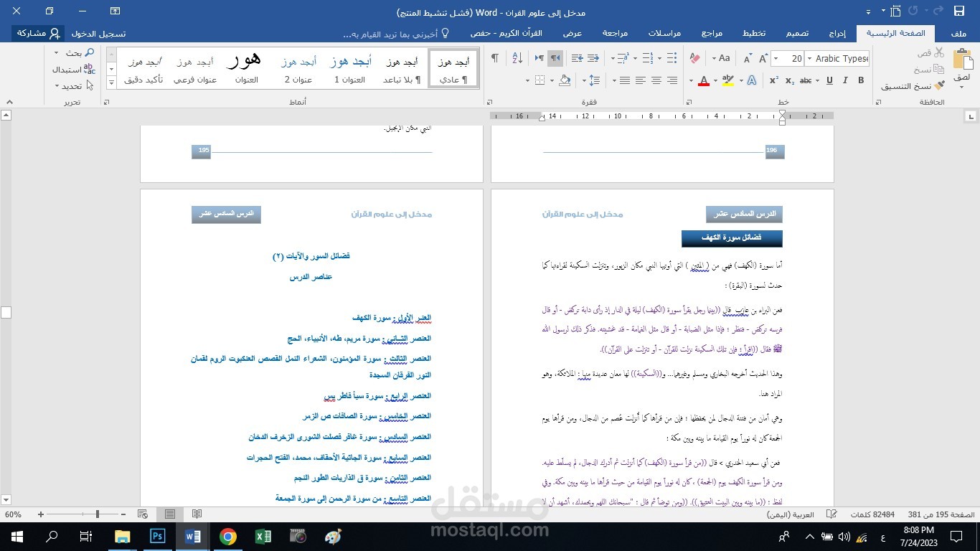Screen dimensions: 980x551
Task: Open Windows File Explorer from the taskbar
Action: [x=123, y=536]
